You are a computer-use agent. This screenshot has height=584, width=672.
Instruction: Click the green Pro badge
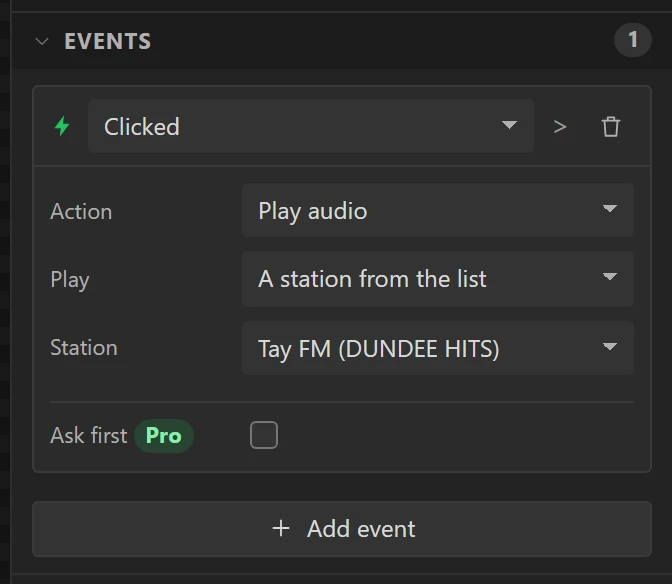164,436
